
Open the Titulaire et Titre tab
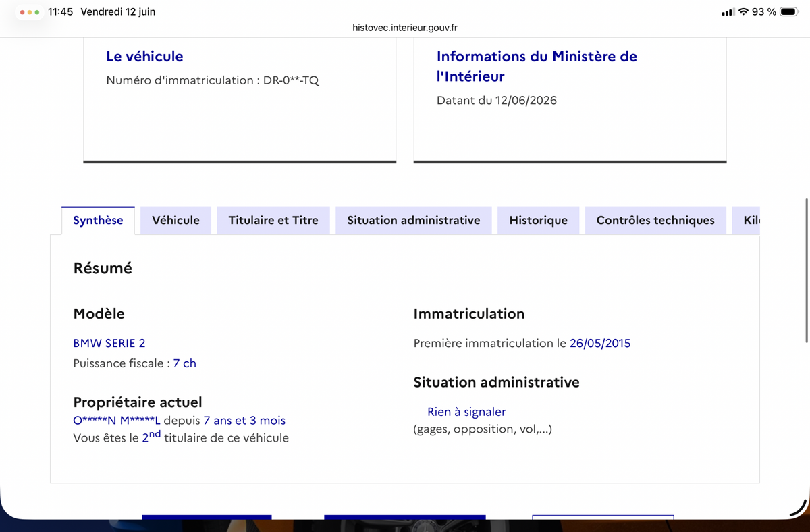click(273, 220)
